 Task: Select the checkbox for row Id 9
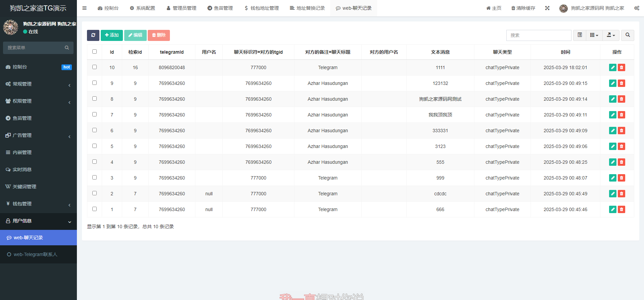[x=94, y=83]
